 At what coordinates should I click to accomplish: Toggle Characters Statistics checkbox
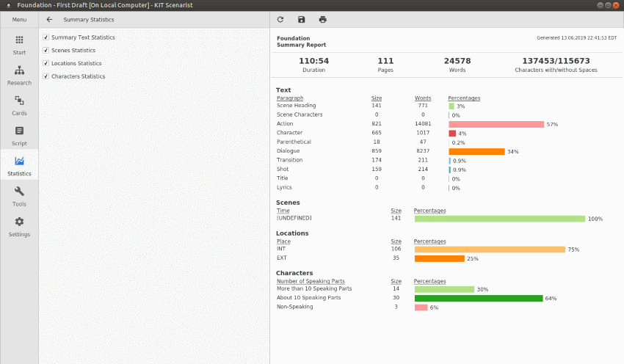click(x=46, y=76)
